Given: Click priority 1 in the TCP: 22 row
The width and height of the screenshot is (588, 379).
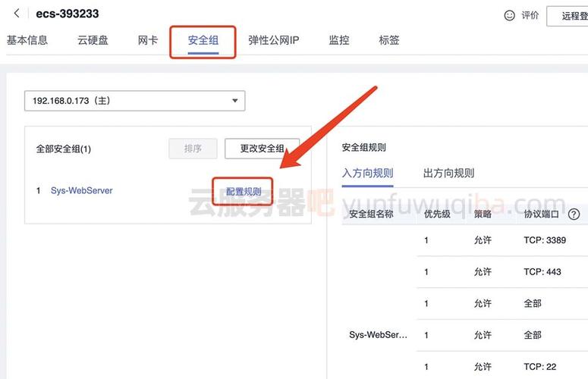Looking at the screenshot, I should coord(426,367).
